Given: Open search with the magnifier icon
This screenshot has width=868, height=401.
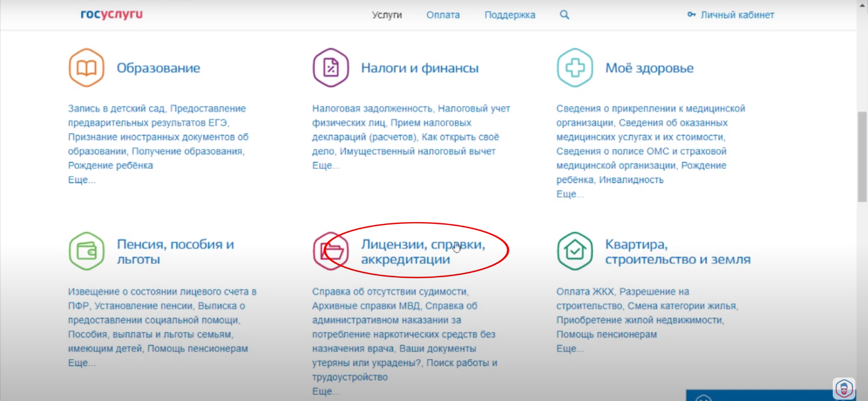Looking at the screenshot, I should [x=564, y=15].
